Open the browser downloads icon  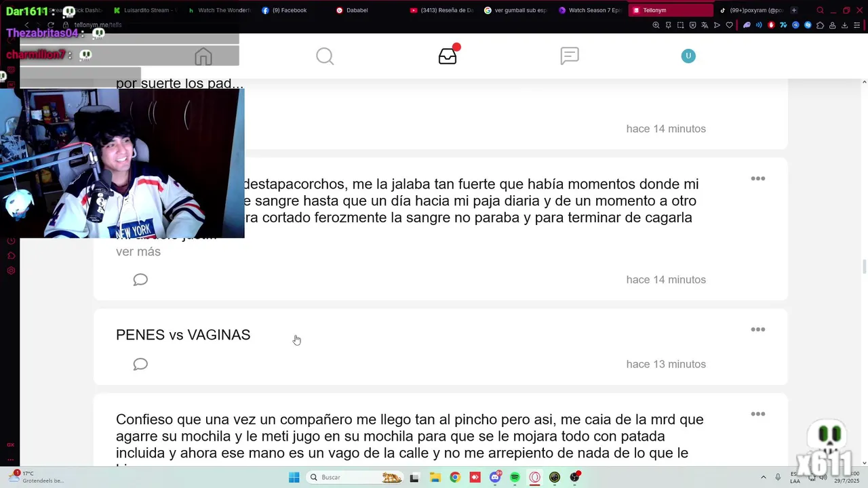[844, 25]
